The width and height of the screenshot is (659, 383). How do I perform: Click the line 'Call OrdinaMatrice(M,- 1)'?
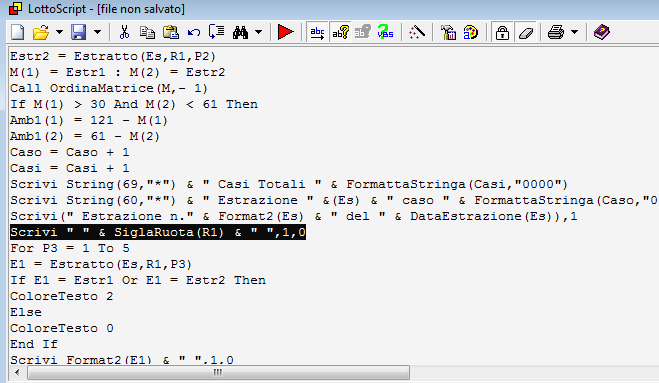(x=109, y=88)
